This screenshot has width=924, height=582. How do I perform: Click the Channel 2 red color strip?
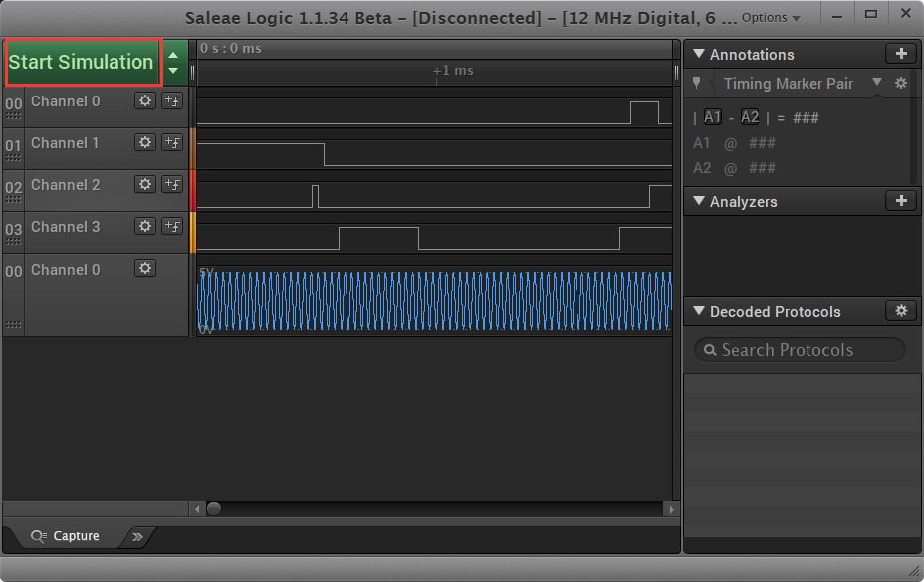click(x=193, y=191)
